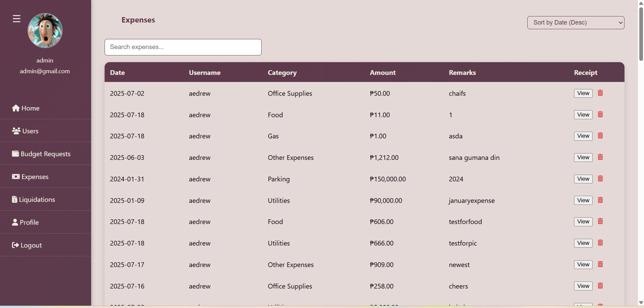The width and height of the screenshot is (644, 308).
Task: Click the Category column header
Action: pyautogui.click(x=282, y=73)
